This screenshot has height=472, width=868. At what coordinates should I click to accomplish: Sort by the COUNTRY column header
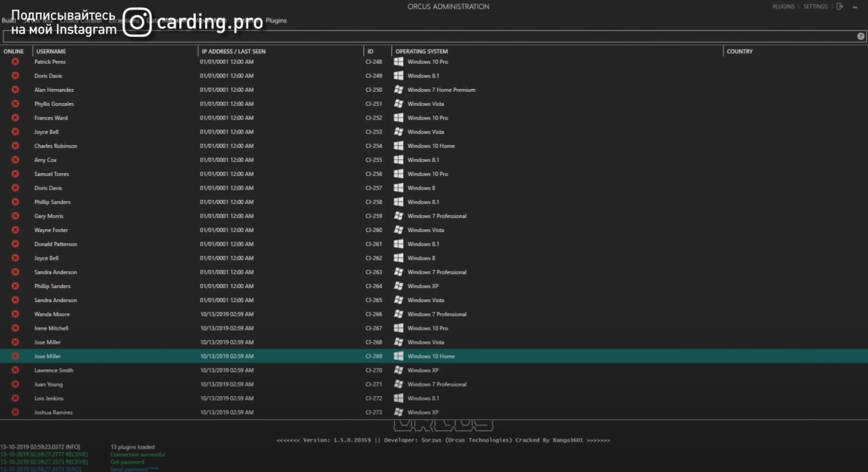740,51
